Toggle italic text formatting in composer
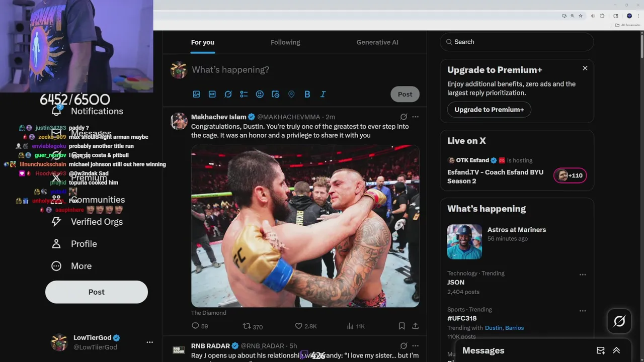644x362 pixels. pos(323,94)
